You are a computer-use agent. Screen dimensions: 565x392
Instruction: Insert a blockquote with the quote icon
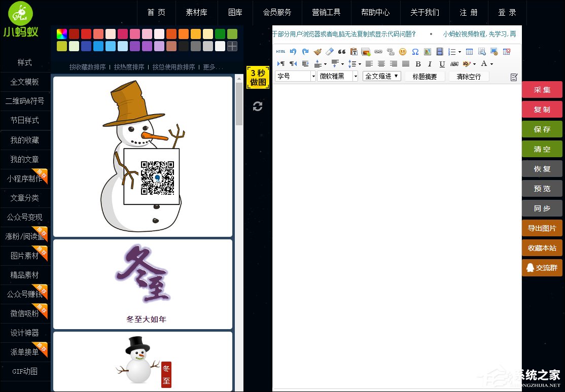tap(342, 52)
